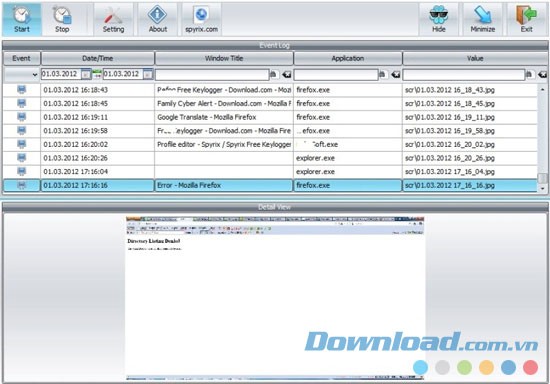Open the start date calendar picker
Viewport: 550px width, 384px height.
(86, 74)
